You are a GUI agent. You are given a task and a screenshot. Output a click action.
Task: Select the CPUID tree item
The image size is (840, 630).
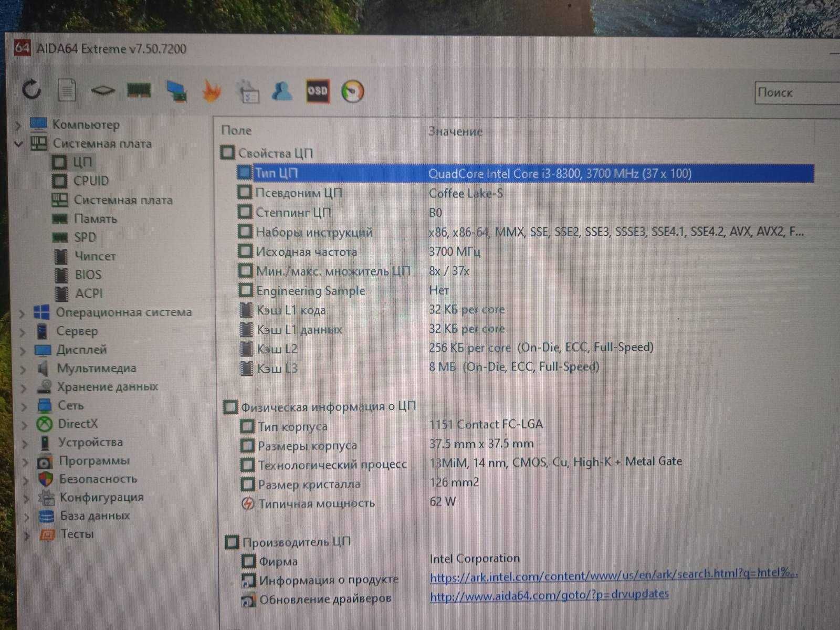pos(81,181)
